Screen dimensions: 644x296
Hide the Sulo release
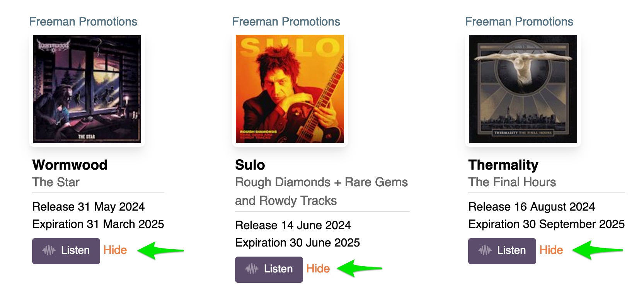318,269
